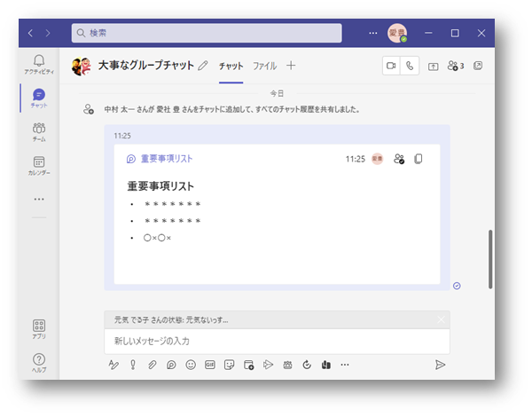View and add participants (3)
The width and height of the screenshot is (532, 417).
click(x=456, y=66)
